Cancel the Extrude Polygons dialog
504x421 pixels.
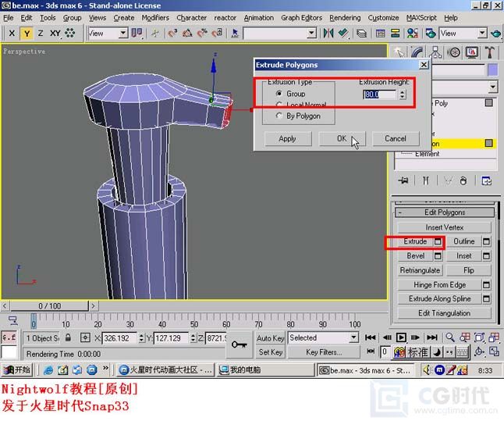[x=396, y=139]
